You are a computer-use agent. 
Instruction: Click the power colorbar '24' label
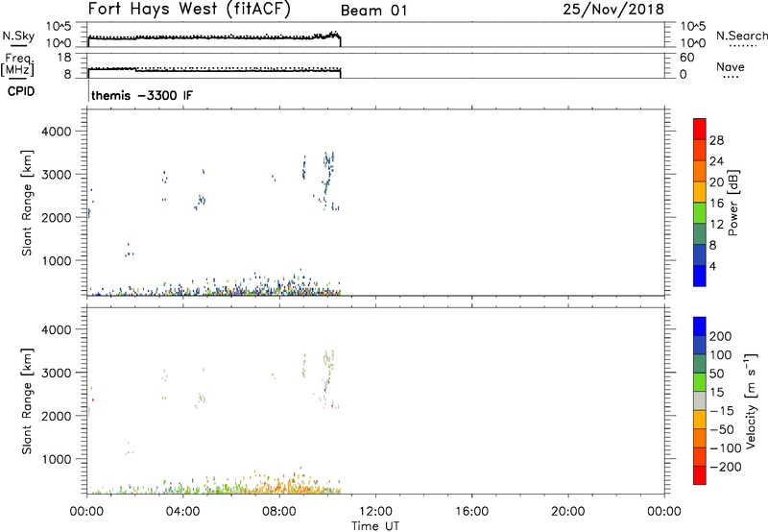pyautogui.click(x=716, y=161)
